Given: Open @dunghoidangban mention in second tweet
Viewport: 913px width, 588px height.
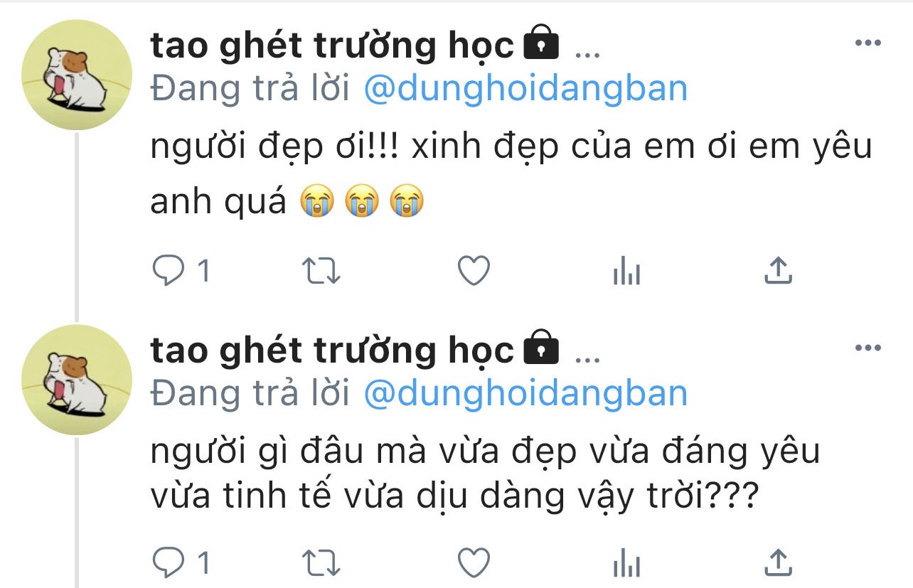Looking at the screenshot, I should 525,393.
